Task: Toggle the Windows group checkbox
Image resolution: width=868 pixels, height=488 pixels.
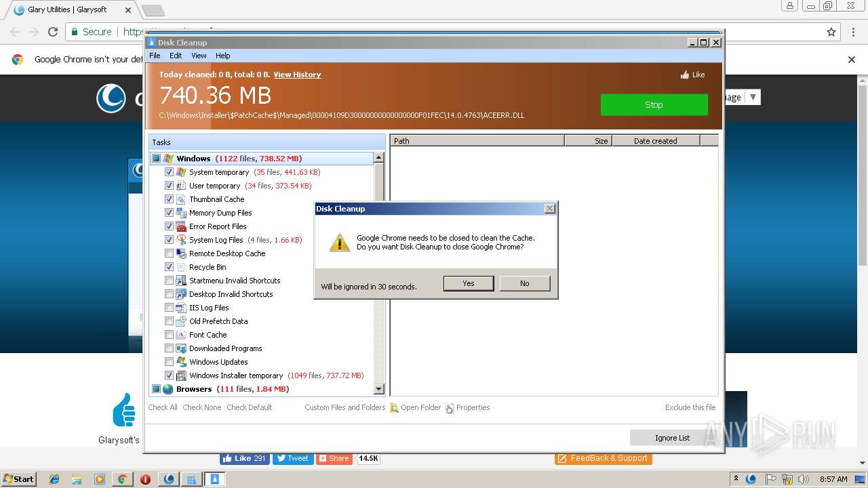Action: (156, 159)
